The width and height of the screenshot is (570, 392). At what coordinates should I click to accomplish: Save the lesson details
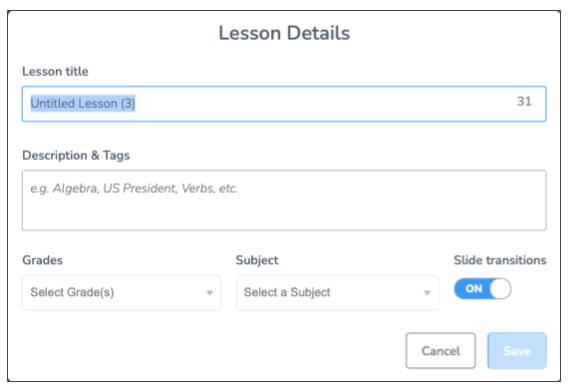(517, 351)
